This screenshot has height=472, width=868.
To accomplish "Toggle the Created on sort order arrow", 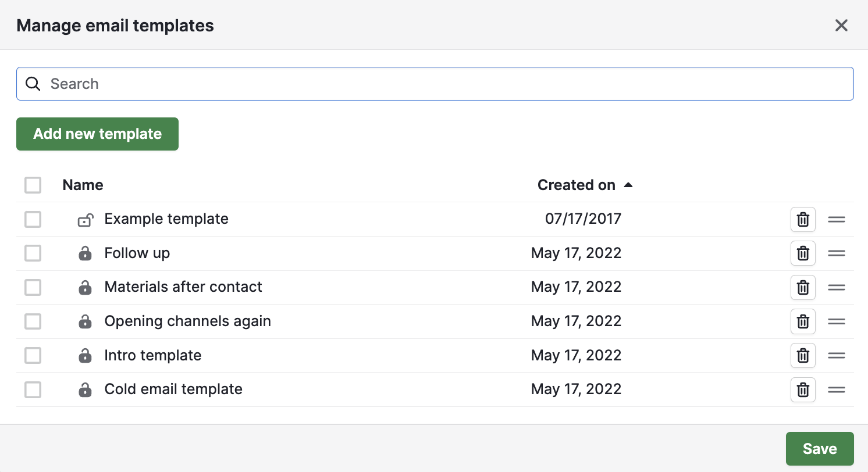I will click(628, 184).
